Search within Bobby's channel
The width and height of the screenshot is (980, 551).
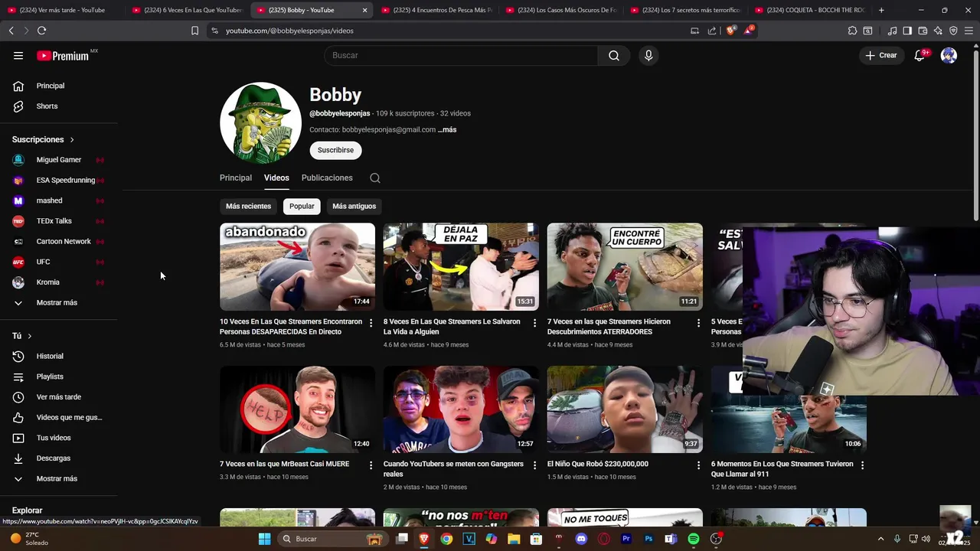[x=375, y=178]
